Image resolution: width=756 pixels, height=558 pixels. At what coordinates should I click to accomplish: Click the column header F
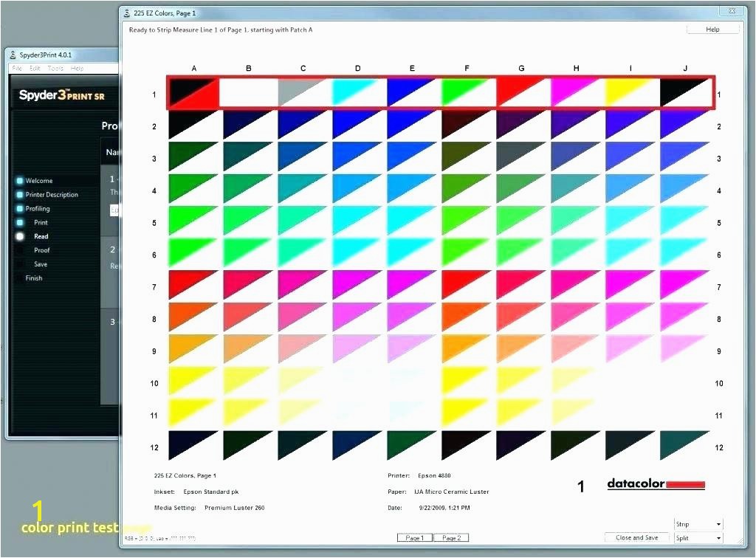pyautogui.click(x=467, y=69)
